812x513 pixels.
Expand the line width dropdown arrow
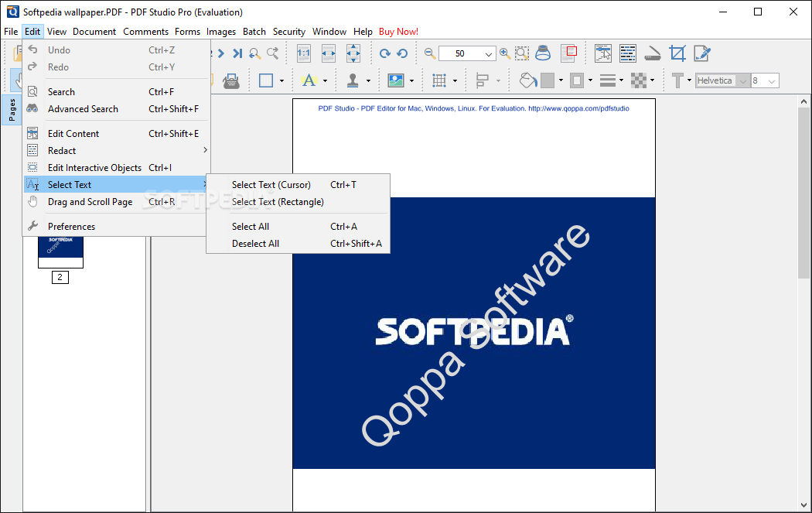pyautogui.click(x=622, y=80)
